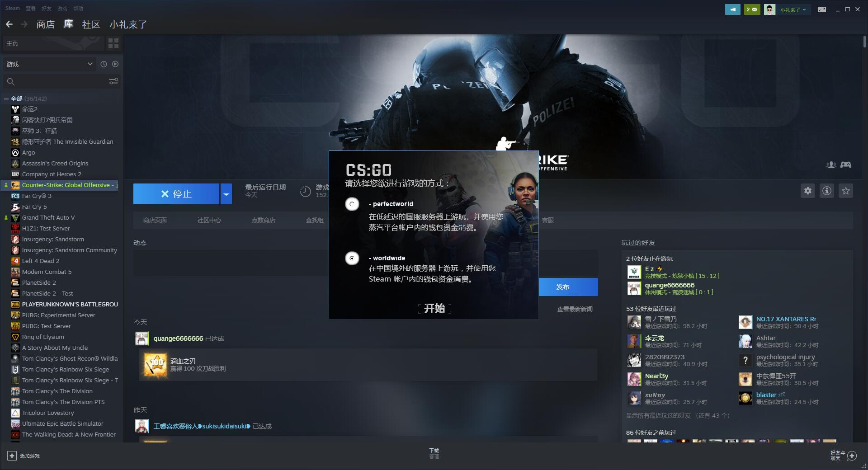Open quange6666666 activity profile link
This screenshot has width=868, height=470.
coord(178,338)
